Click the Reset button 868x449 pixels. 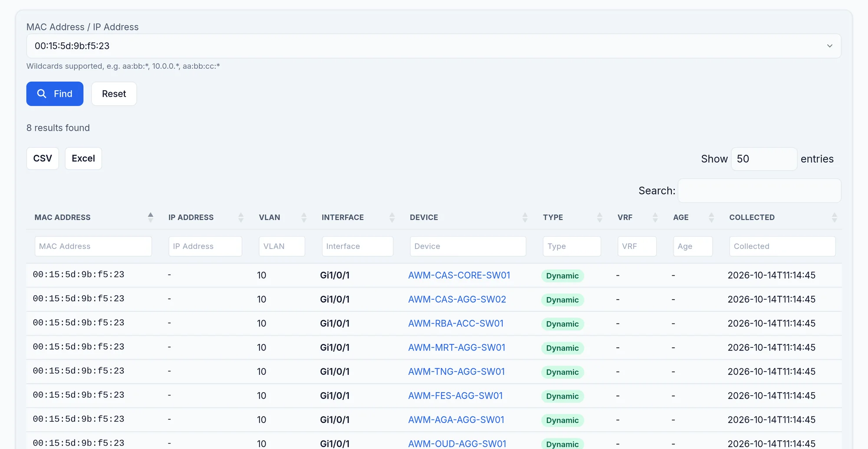point(114,94)
